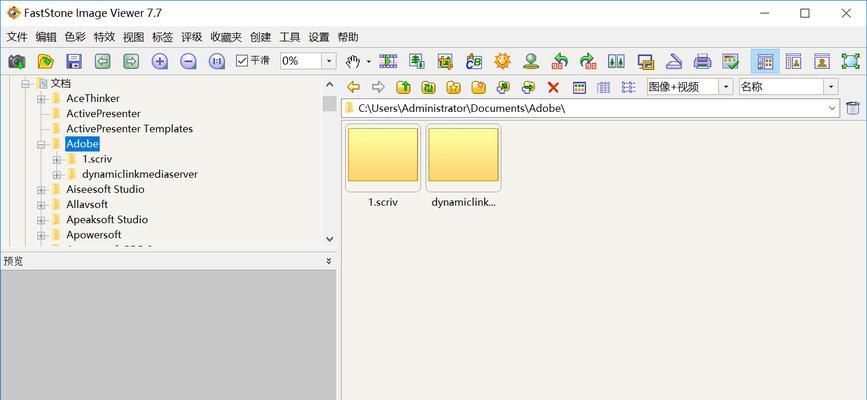867x400 pixels.
Task: Select the hand pan tool
Action: tap(352, 61)
